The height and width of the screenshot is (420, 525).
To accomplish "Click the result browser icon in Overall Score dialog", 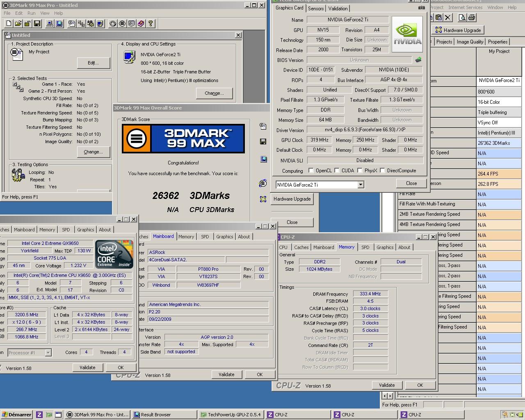I will tap(263, 160).
